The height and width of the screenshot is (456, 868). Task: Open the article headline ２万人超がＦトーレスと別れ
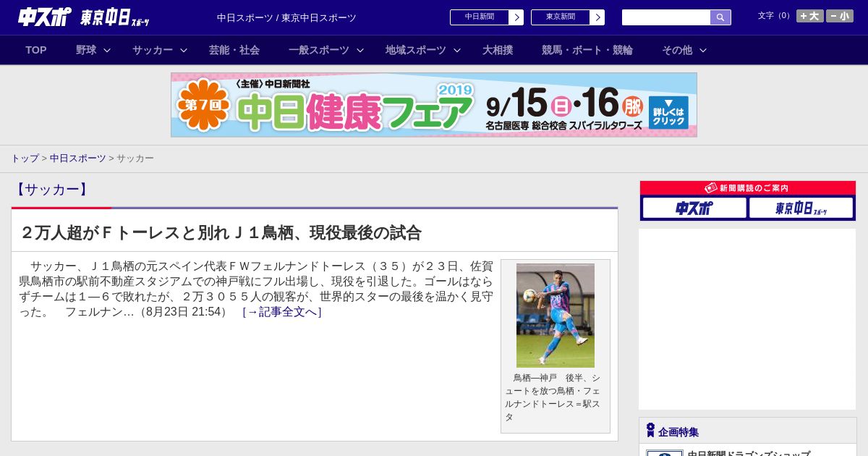click(221, 232)
